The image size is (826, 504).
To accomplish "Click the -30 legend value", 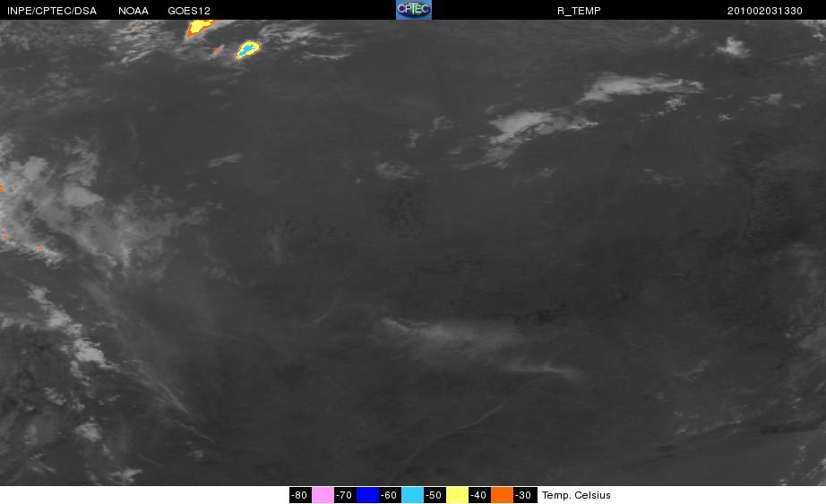I will [x=523, y=495].
